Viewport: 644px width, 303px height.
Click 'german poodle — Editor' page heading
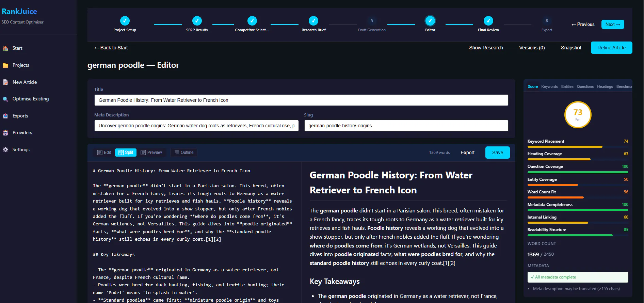[133, 65]
